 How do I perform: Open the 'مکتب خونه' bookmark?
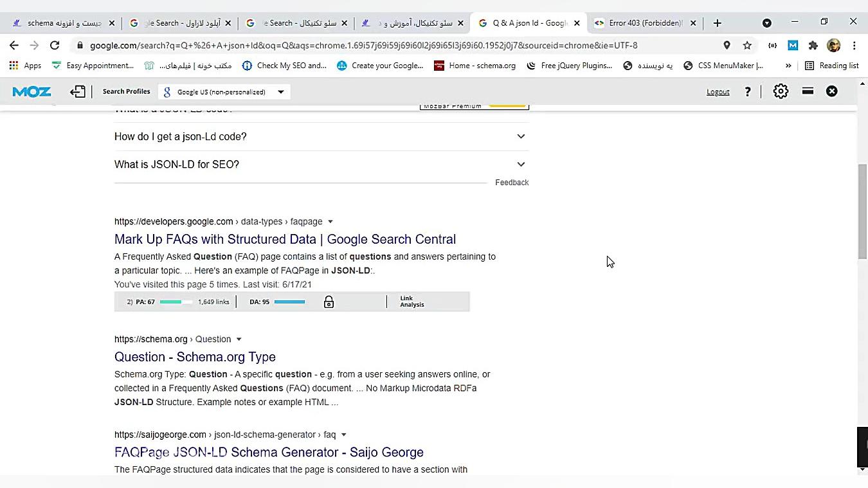click(188, 66)
